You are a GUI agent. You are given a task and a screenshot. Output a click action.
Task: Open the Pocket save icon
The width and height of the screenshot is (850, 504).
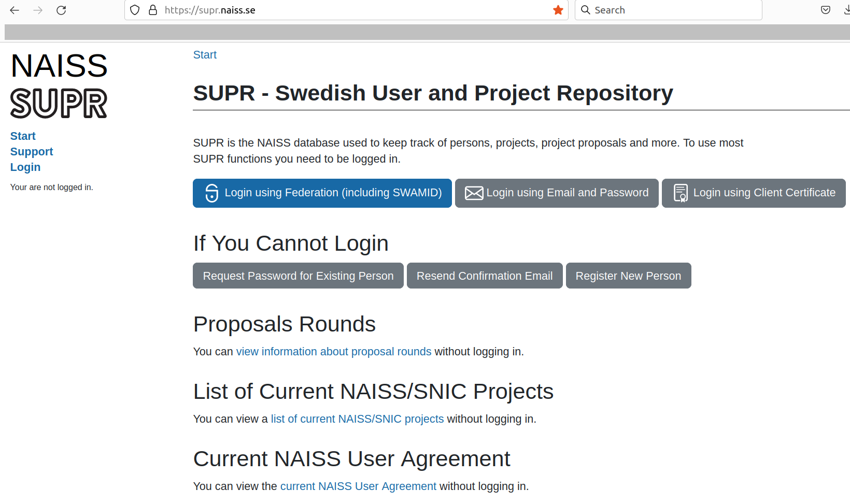826,10
